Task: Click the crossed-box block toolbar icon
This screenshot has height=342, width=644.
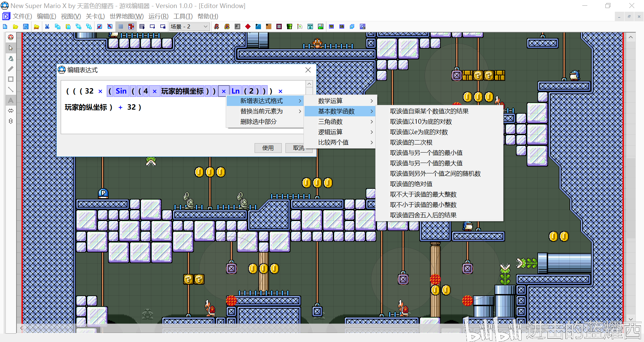Action: (x=279, y=26)
